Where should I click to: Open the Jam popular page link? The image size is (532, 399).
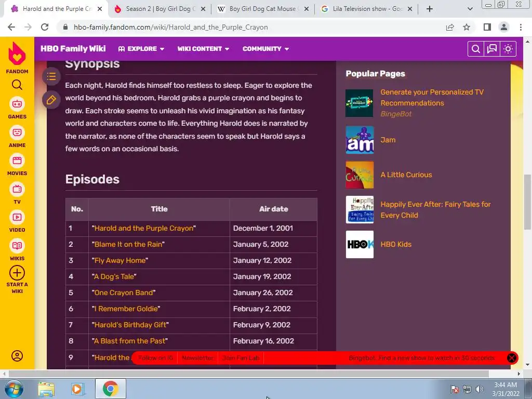[x=388, y=140]
